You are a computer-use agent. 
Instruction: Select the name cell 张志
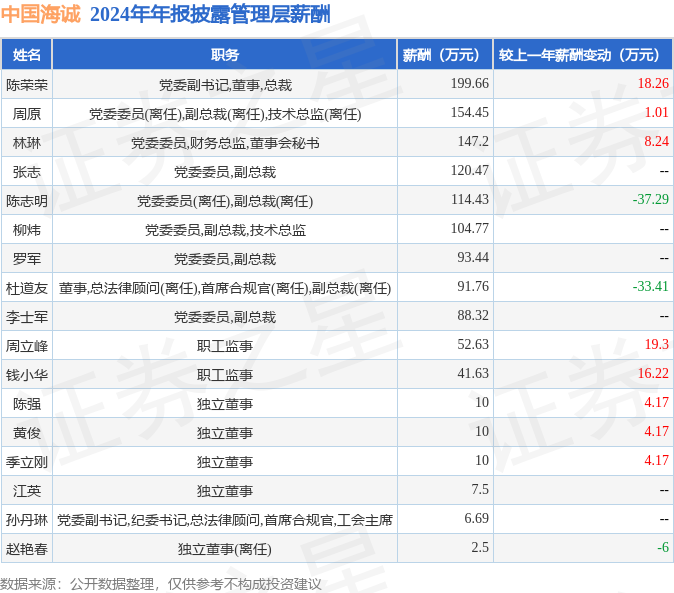click(x=27, y=172)
